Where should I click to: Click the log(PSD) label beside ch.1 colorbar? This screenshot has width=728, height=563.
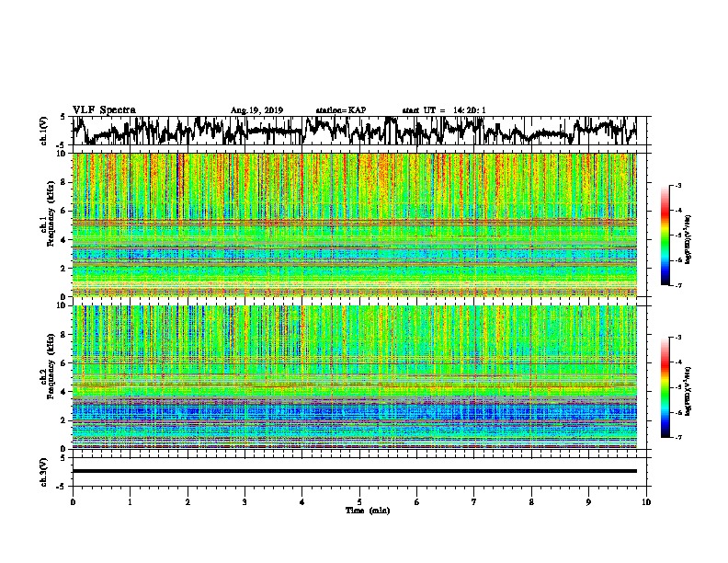688,240
